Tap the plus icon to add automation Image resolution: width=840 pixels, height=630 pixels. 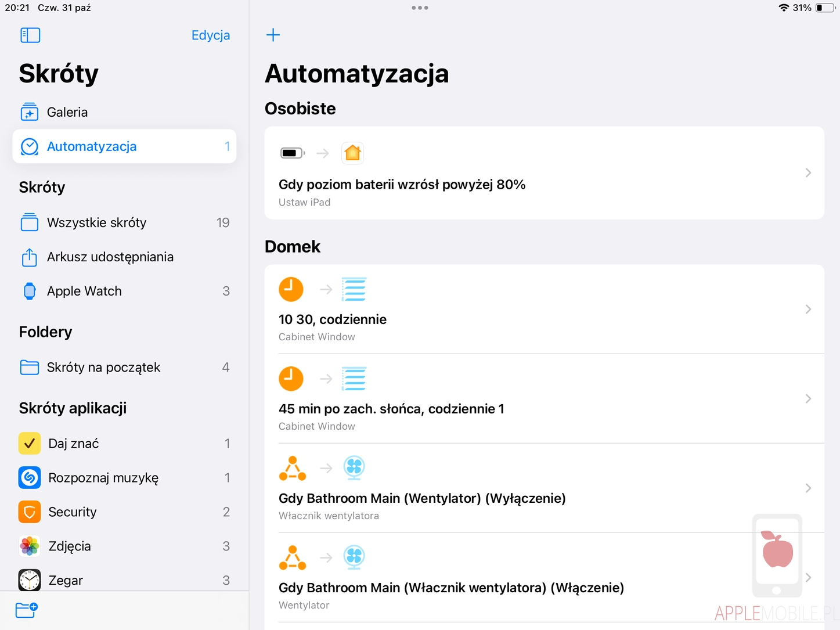(x=273, y=35)
